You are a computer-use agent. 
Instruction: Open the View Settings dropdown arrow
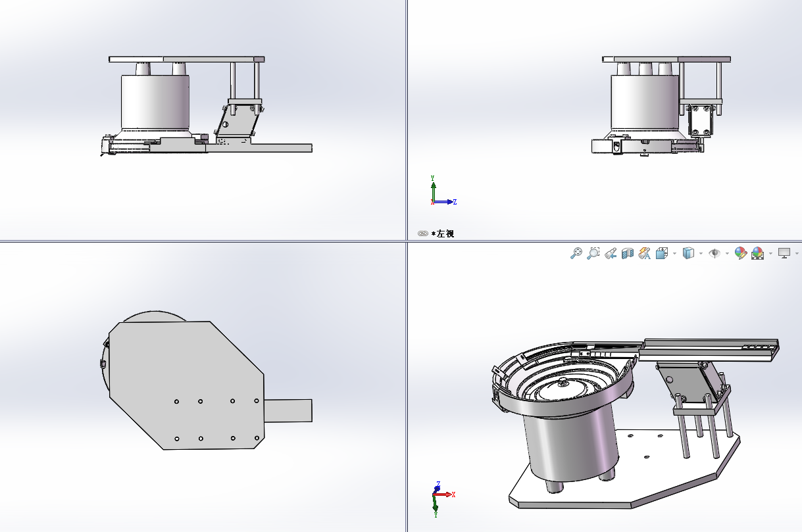click(x=797, y=253)
